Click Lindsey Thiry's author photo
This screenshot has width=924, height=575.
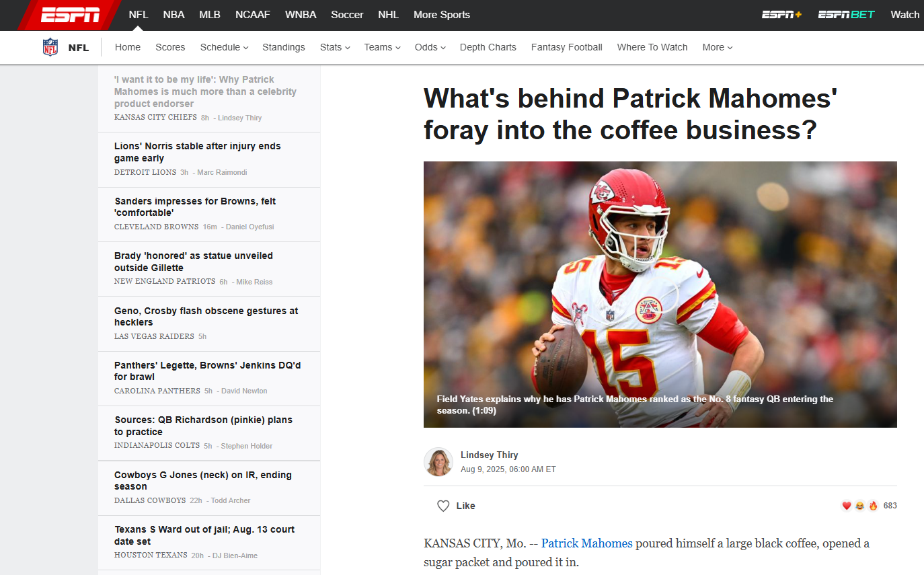438,462
